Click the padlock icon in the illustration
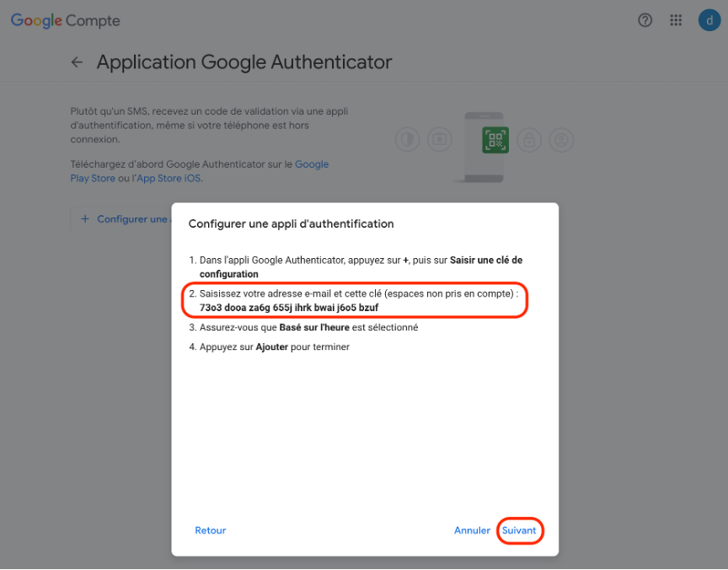This screenshot has height=570, width=728. click(x=529, y=140)
